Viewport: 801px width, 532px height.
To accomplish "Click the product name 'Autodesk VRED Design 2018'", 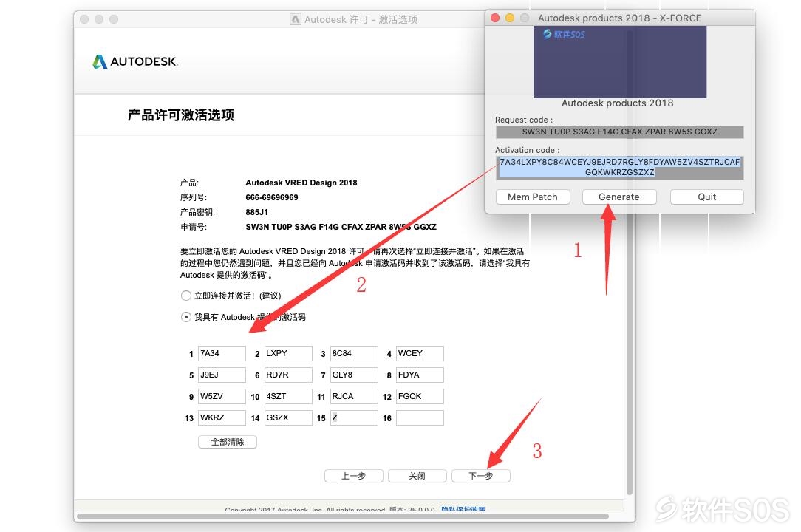I will click(301, 183).
